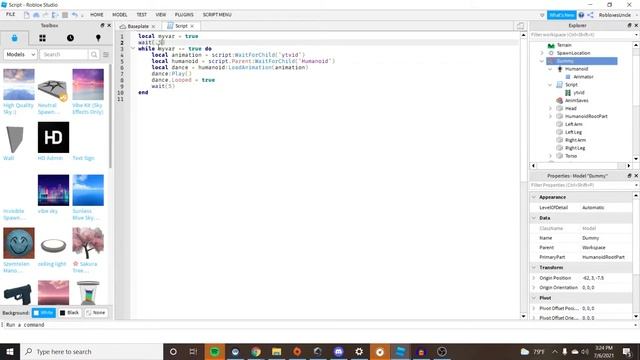The image size is (640, 360).
Task: Open Task View on the taskbar
Action: [x=193, y=351]
